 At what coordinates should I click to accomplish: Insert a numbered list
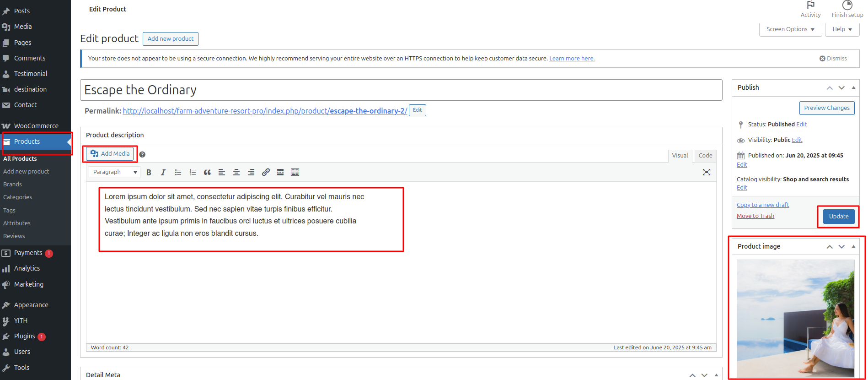(x=193, y=173)
